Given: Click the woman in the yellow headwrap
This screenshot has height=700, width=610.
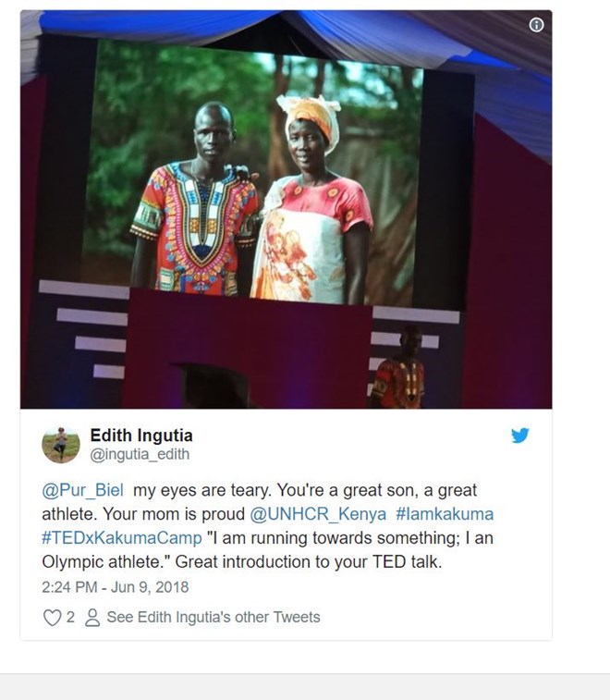Looking at the screenshot, I should coord(312,201).
